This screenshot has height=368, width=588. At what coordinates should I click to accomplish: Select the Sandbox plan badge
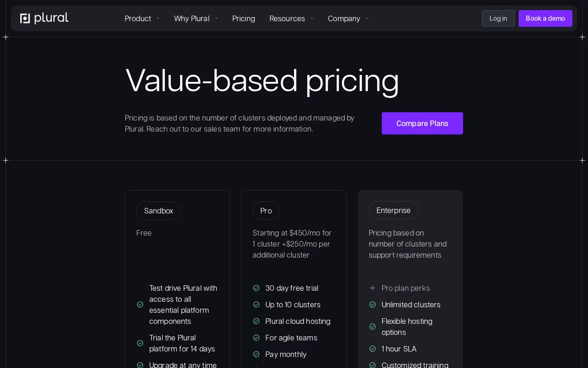158,211
